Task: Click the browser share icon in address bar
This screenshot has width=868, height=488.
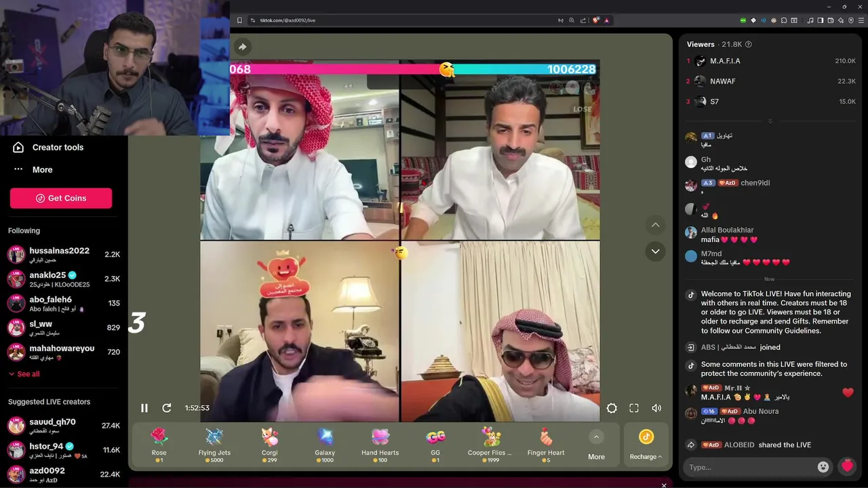Action: [583, 20]
